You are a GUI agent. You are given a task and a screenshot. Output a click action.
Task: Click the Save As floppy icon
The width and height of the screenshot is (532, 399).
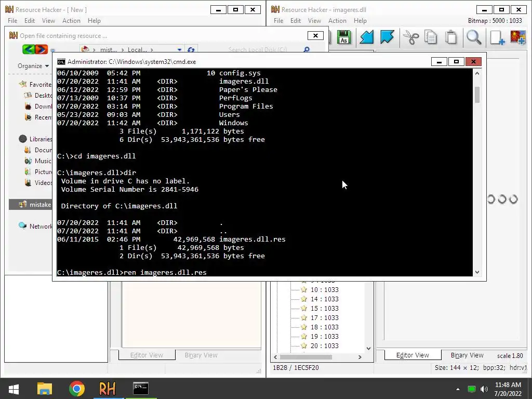click(344, 37)
